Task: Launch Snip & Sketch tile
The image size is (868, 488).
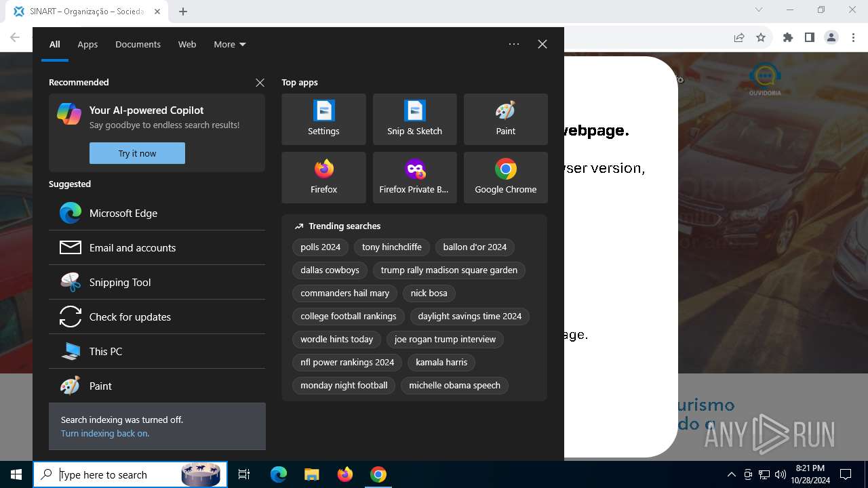Action: tap(414, 119)
